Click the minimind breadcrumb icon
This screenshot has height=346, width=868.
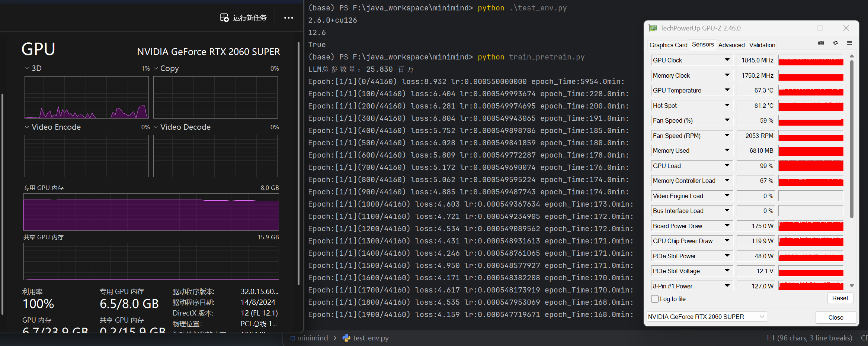(x=293, y=338)
